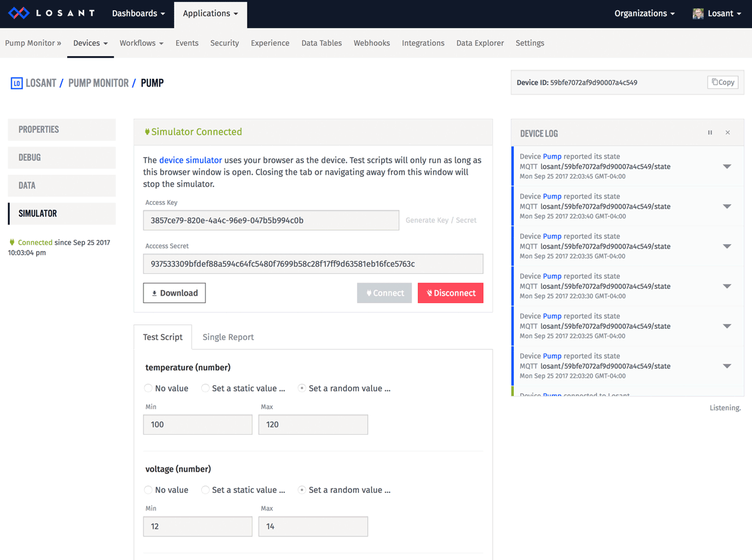752x560 pixels.
Task: Click the LO organization badge in breadcrumb
Action: tap(16, 83)
